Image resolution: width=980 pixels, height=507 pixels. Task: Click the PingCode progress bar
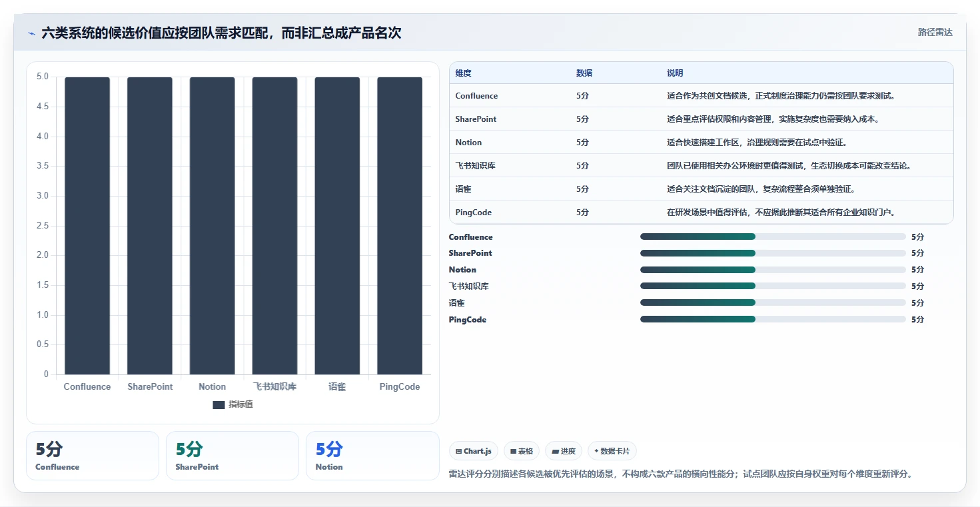773,319
